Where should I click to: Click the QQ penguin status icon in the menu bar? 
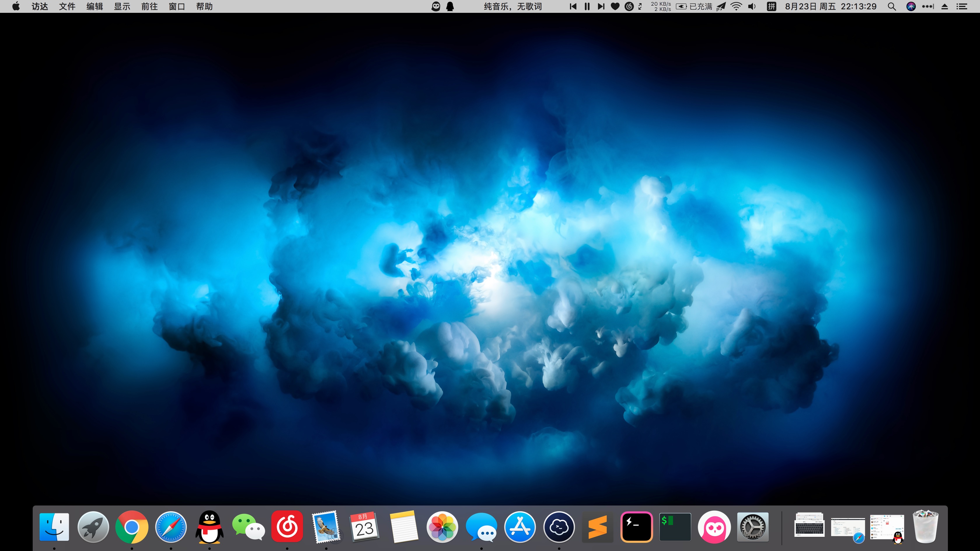[x=450, y=6]
